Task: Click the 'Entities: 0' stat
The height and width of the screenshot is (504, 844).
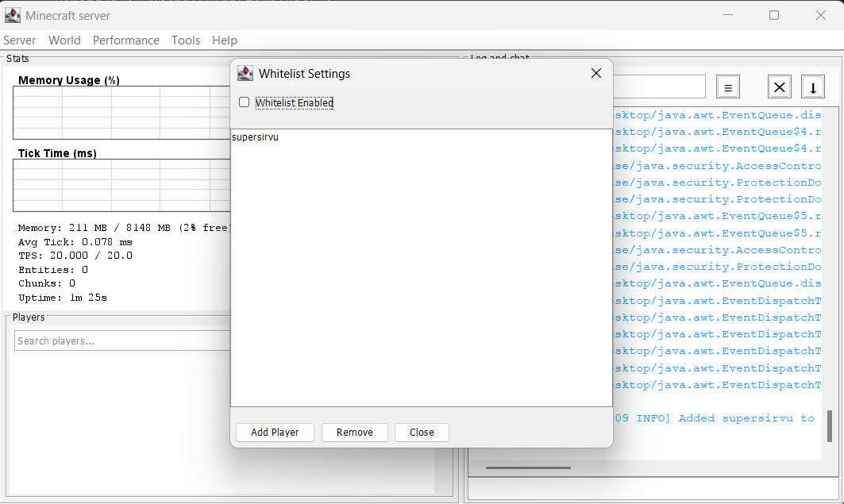Action: point(53,270)
